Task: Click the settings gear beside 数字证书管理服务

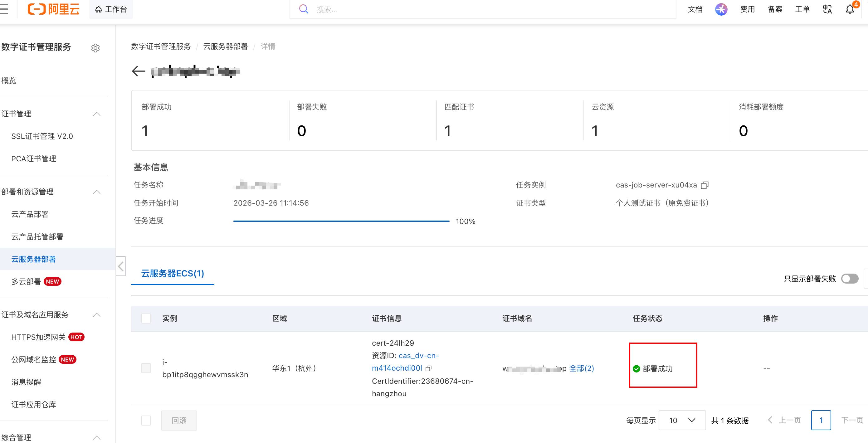Action: (95, 48)
